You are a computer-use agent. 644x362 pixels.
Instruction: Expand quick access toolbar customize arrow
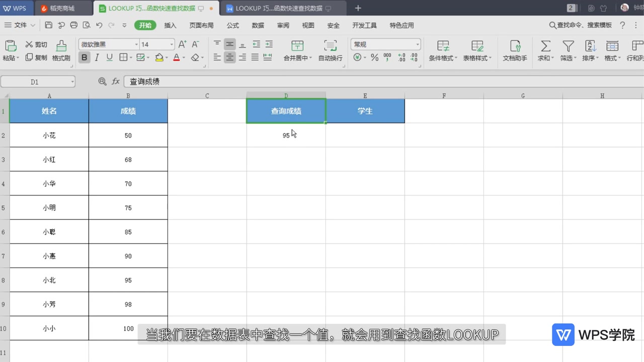click(x=124, y=25)
